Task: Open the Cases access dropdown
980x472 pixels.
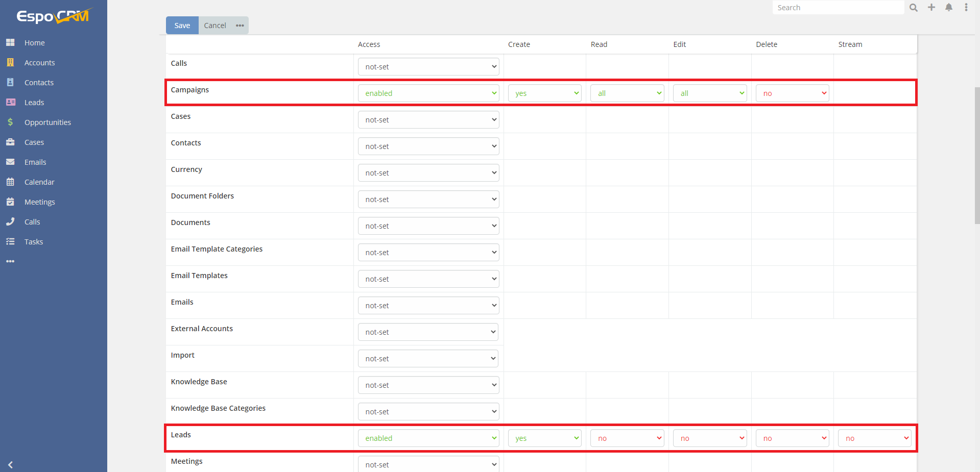Action: 428,119
